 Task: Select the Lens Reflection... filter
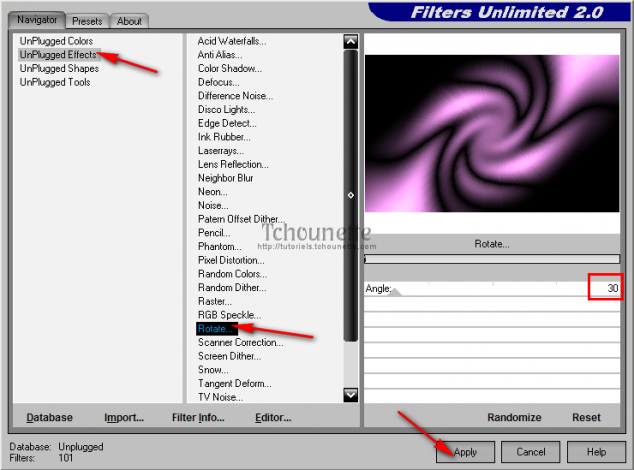(233, 164)
